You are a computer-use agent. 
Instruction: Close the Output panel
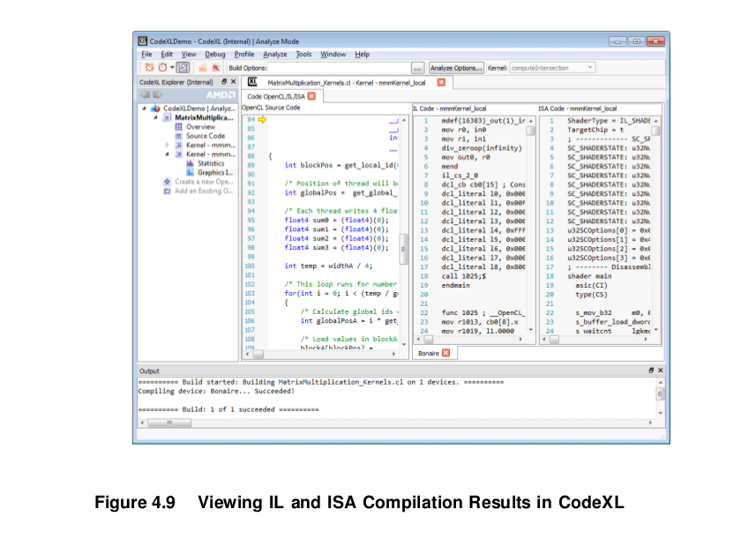tap(661, 371)
